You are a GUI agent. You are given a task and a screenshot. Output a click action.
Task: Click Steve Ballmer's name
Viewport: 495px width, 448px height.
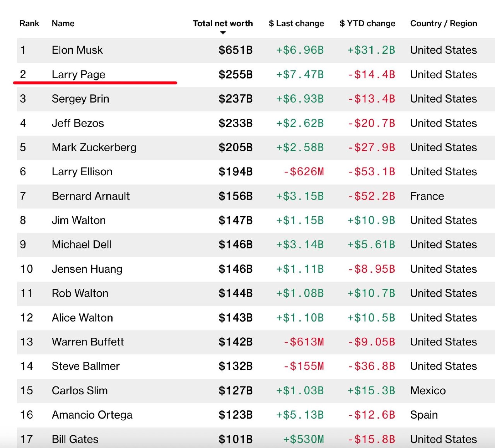(x=86, y=366)
